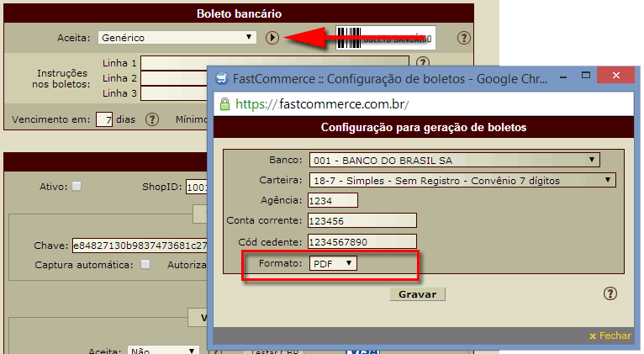644x354 pixels.
Task: Click help icon next to Linha 1 field
Action: coord(423,61)
